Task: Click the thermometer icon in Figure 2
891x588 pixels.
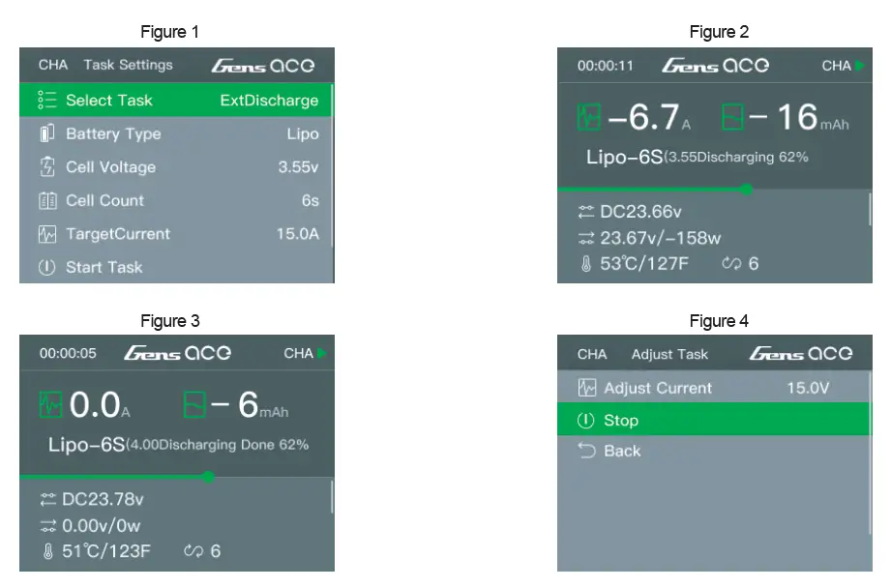Action: pos(585,263)
